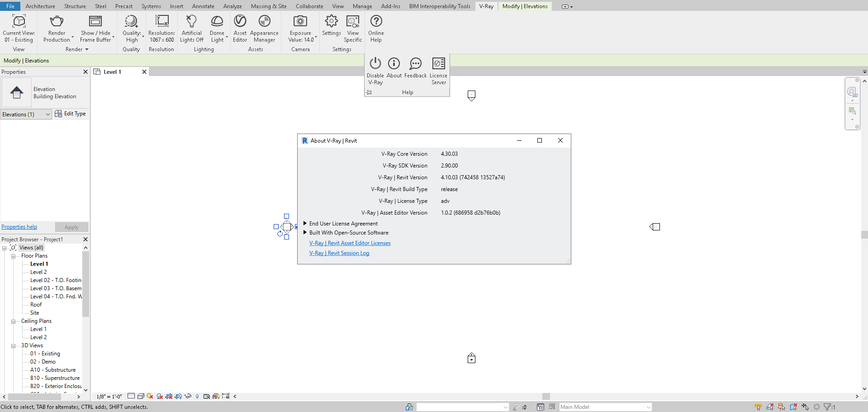868x412 pixels.
Task: Click the Edit Type button
Action: (x=70, y=114)
